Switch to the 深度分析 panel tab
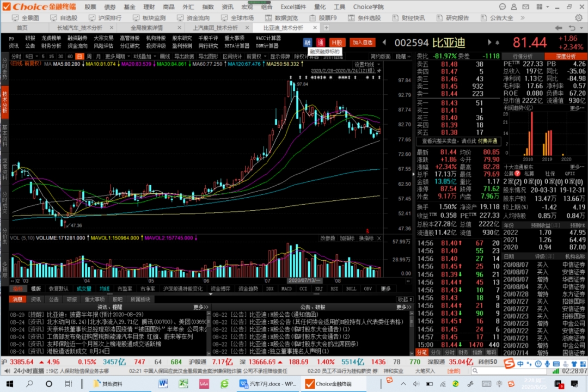588x392 pixels. 566,56
